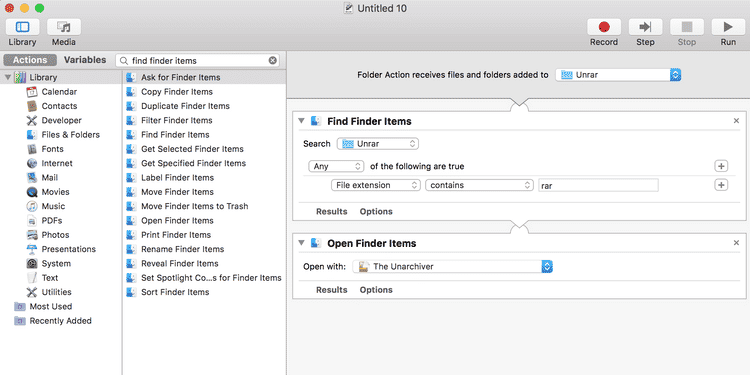Open the Media browser toolbar button
Image resolution: width=750 pixels, height=375 pixels.
[x=64, y=27]
